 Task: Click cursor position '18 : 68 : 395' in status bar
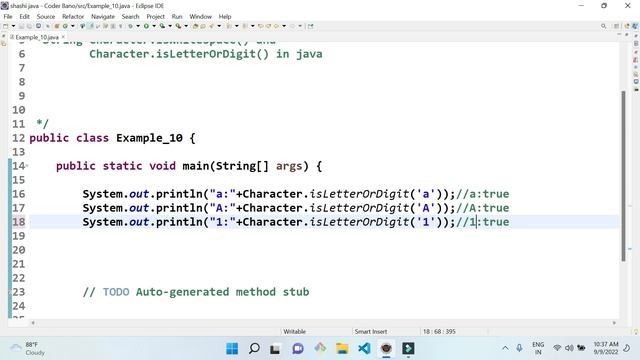pos(439,331)
